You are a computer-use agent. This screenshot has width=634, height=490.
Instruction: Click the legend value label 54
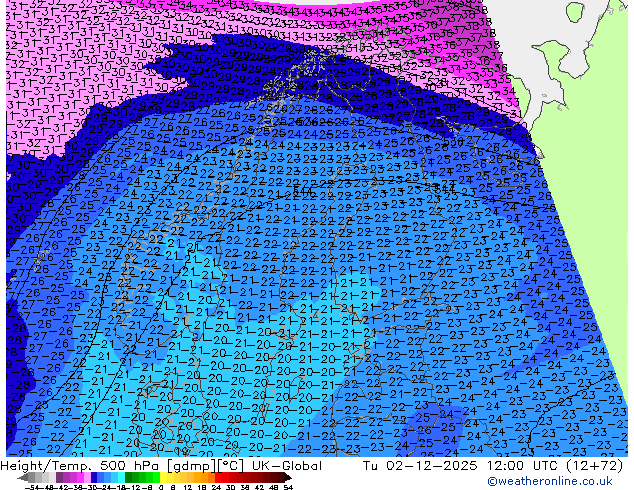click(x=288, y=488)
